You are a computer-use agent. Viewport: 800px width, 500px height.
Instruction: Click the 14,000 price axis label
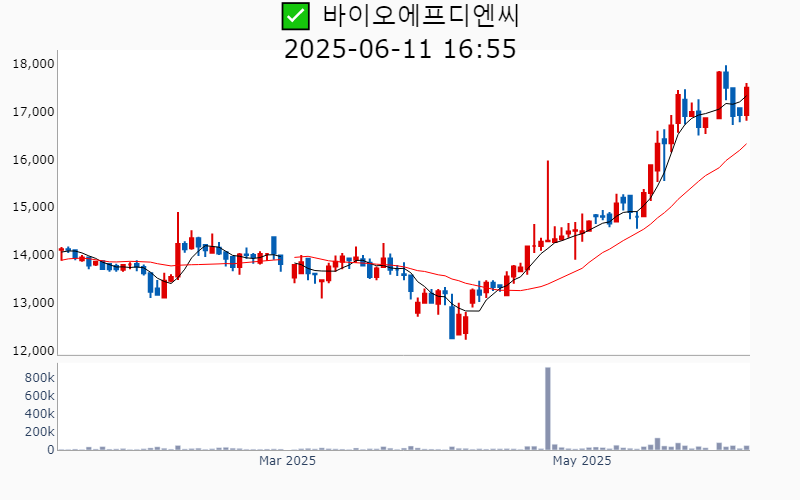click(33, 255)
